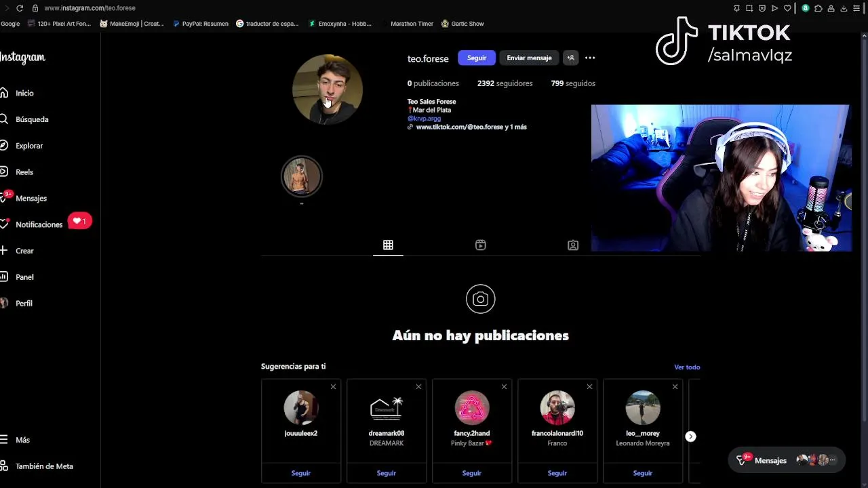Select the Reels tab icon
Viewport: 868px width, 488px height.
click(481, 245)
